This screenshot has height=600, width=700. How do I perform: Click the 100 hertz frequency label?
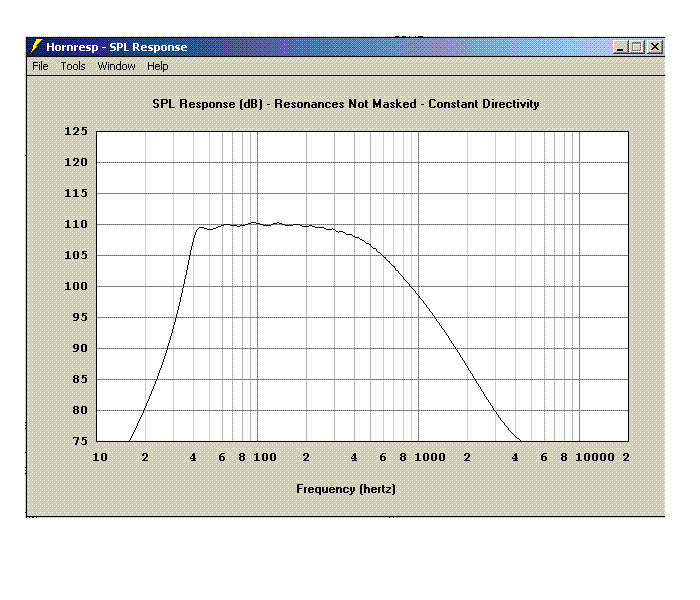(265, 457)
